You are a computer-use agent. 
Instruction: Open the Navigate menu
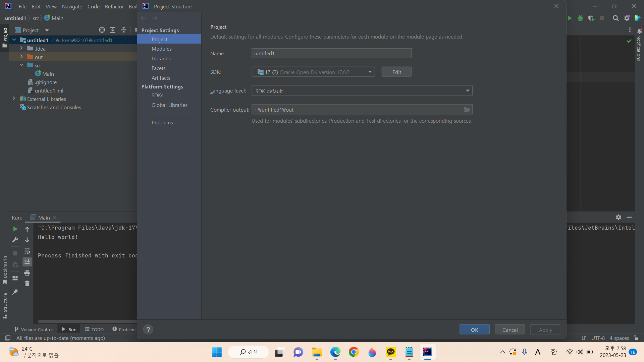pos(72,6)
